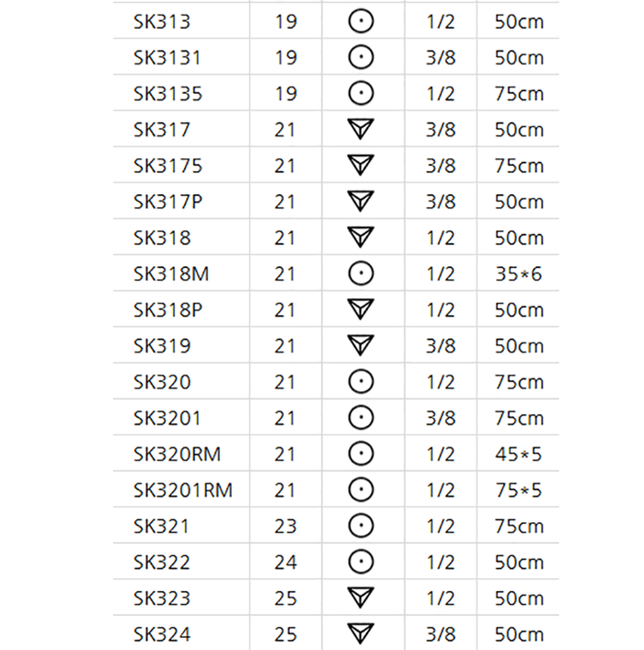
Task: Click the round needle icon for SK320RM
Action: pos(362,454)
